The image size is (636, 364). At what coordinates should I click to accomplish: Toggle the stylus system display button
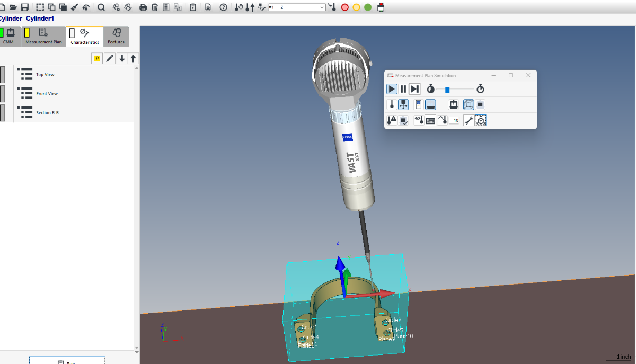[x=403, y=105]
